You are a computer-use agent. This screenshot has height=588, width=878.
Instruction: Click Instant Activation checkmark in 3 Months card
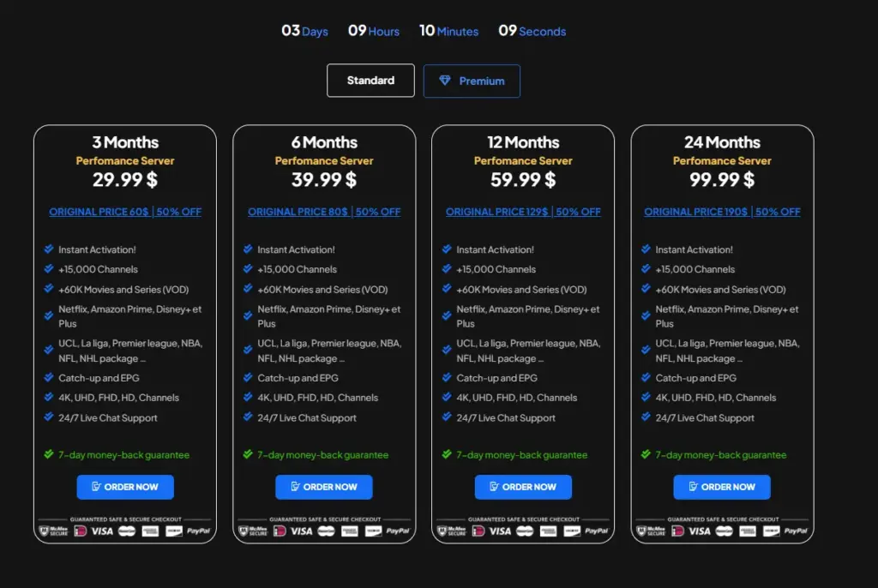[x=49, y=249]
